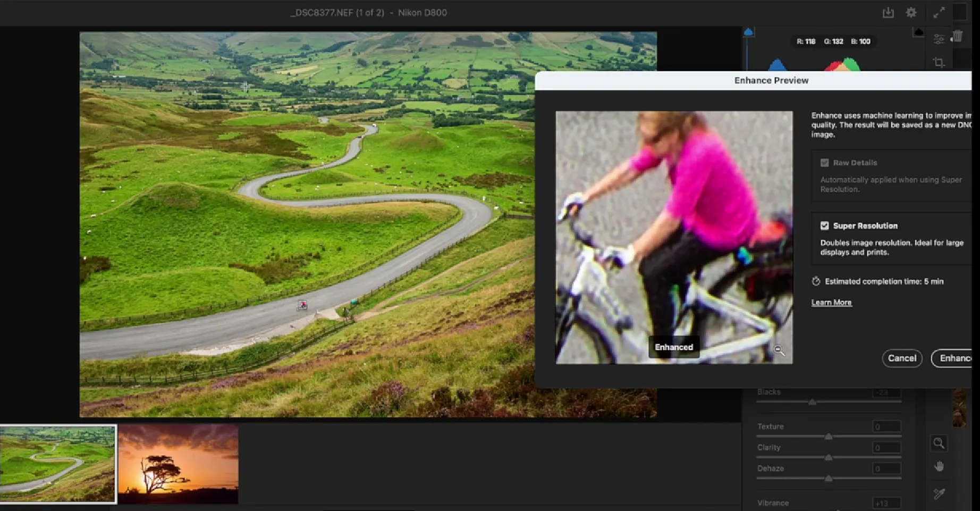Select the Hand pan tool
The image size is (980, 511).
pyautogui.click(x=939, y=467)
